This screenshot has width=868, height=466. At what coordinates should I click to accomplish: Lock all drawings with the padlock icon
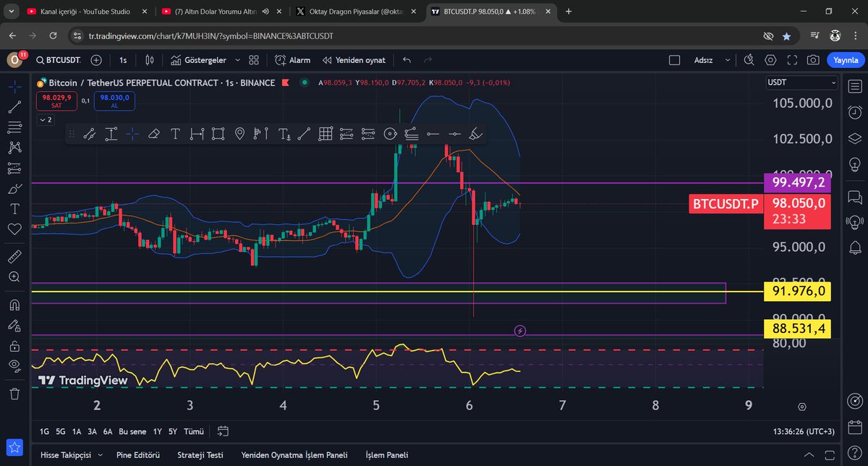14,346
